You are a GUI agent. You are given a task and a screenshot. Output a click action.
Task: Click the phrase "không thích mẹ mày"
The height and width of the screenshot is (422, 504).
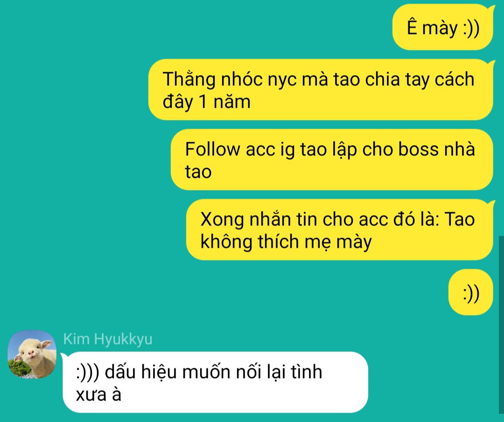pyautogui.click(x=286, y=242)
